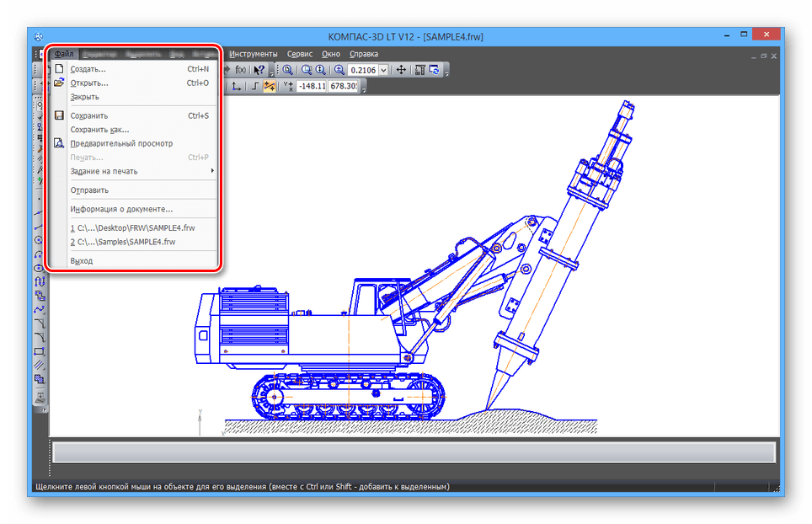Click the context help cursor-question icon
Image resolution: width=812 pixels, height=524 pixels.
pyautogui.click(x=260, y=70)
